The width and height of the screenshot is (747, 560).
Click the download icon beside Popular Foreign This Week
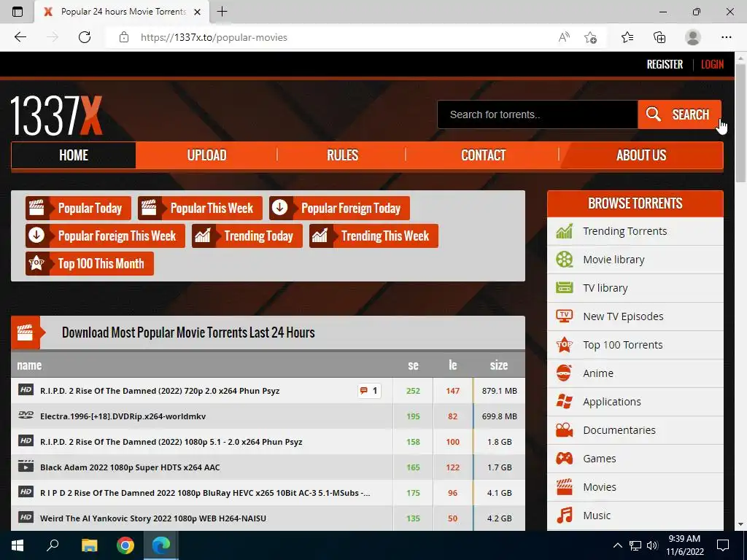click(x=36, y=236)
